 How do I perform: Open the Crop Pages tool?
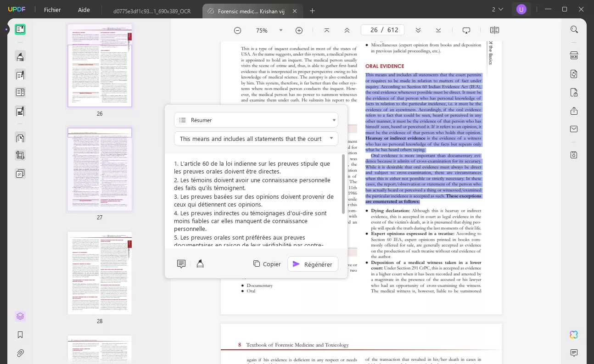pyautogui.click(x=20, y=155)
